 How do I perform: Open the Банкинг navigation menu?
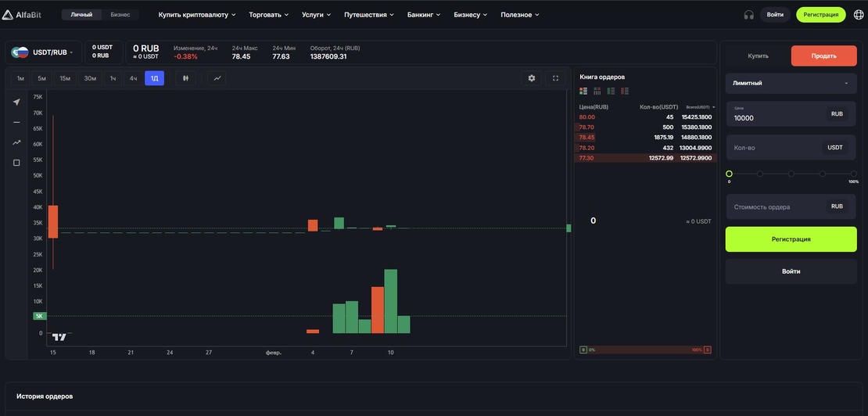click(424, 15)
